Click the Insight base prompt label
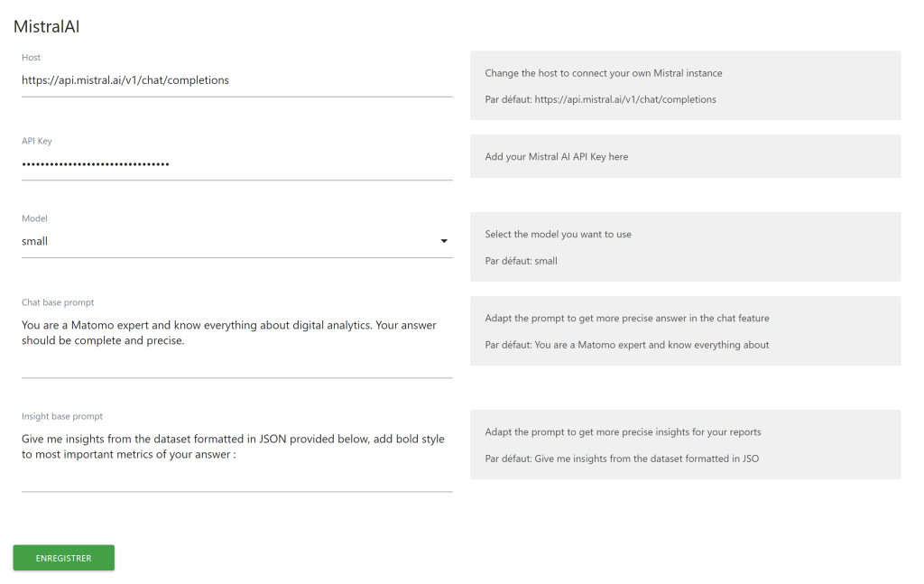This screenshot has height=584, width=924. pos(62,416)
